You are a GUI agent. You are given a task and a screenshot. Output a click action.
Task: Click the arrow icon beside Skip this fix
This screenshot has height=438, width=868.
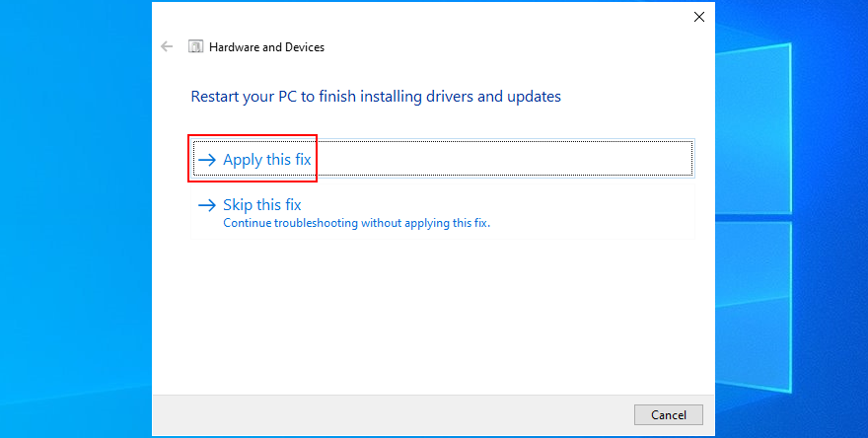point(206,205)
